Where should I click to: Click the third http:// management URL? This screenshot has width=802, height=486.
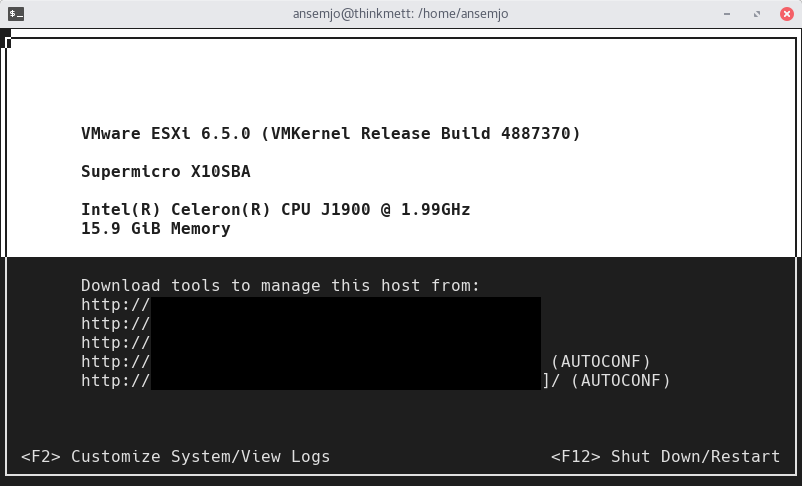tap(115, 342)
